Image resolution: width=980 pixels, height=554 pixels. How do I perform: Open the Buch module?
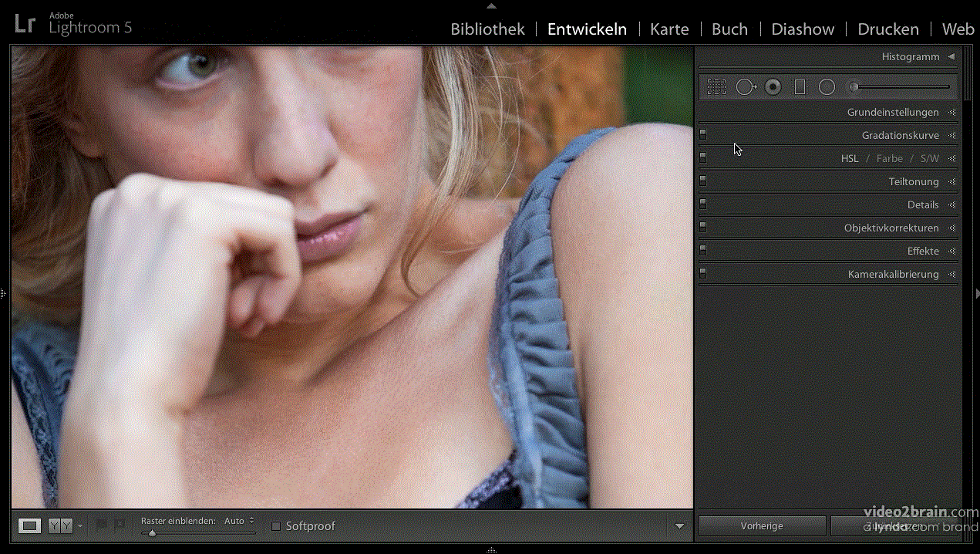click(729, 29)
